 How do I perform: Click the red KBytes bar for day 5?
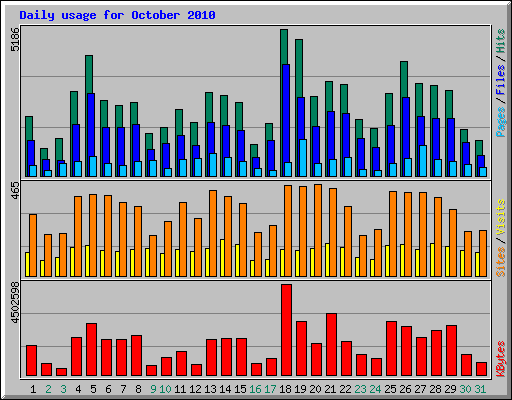coord(91,349)
